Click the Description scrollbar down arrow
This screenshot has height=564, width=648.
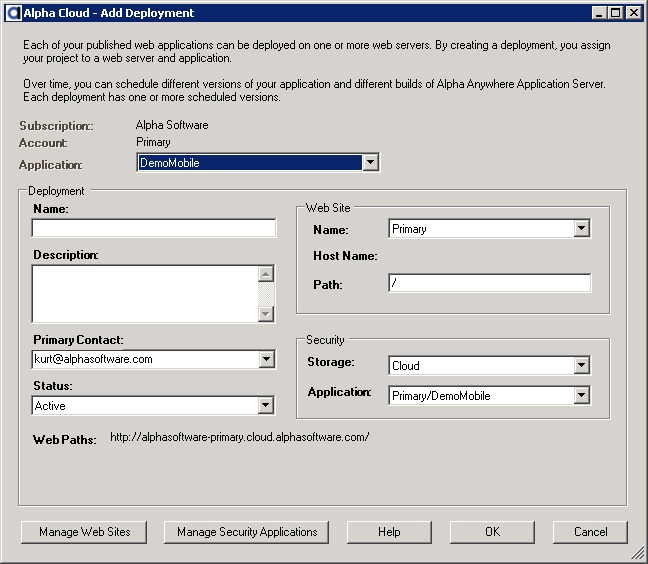tap(266, 314)
